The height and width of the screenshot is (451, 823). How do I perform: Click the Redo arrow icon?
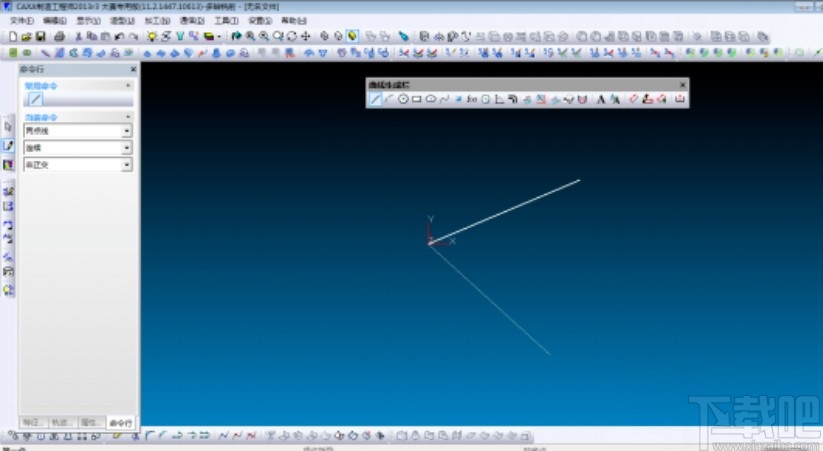(133, 36)
